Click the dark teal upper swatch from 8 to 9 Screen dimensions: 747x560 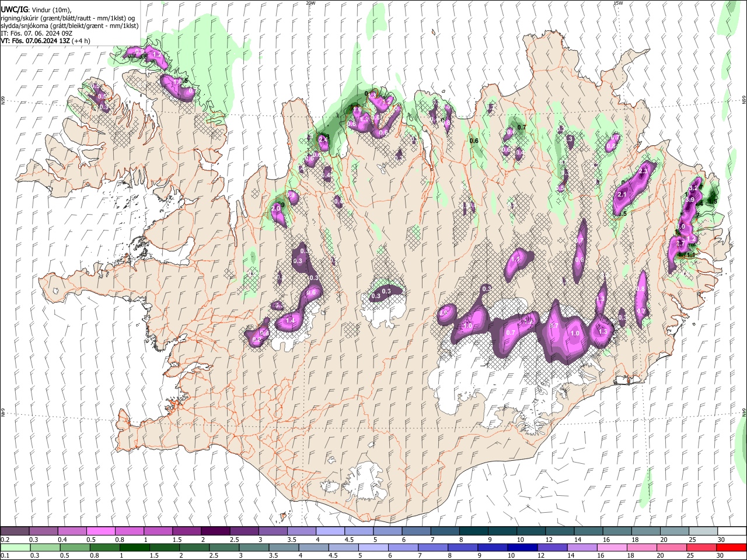(x=473, y=531)
